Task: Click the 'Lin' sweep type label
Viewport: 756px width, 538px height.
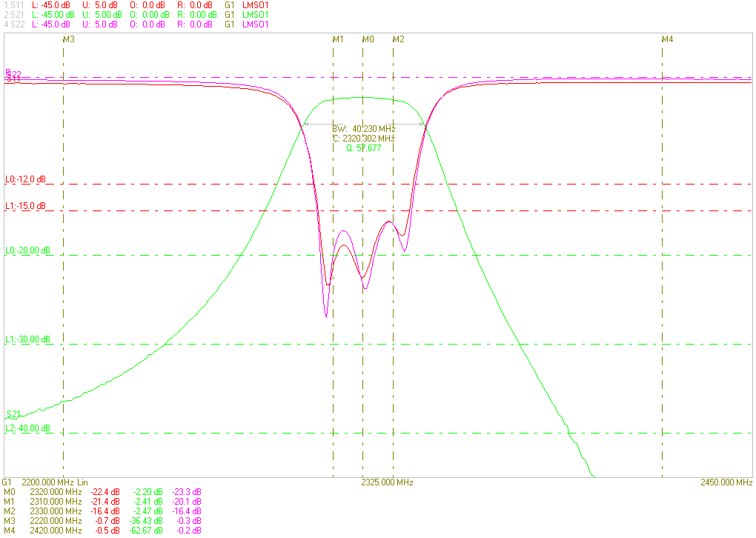Action: 82,482
